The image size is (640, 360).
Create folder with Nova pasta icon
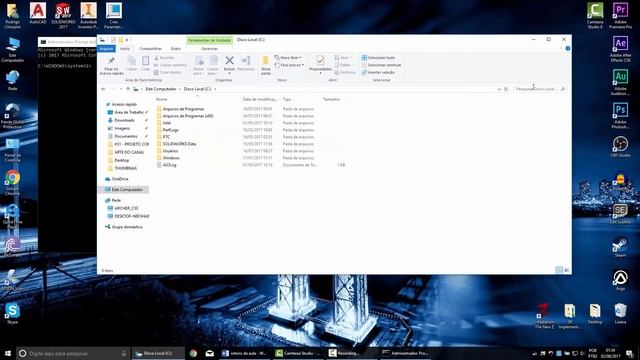click(x=266, y=61)
